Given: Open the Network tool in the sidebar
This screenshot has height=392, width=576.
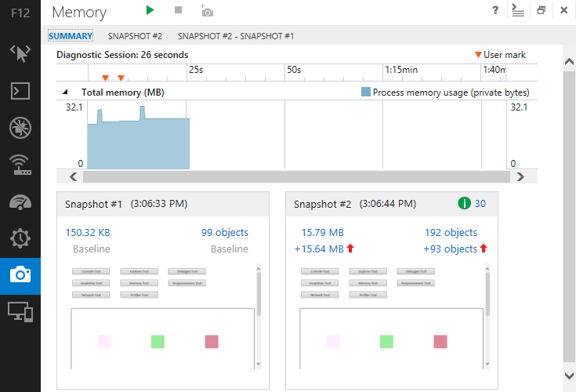Looking at the screenshot, I should [20, 165].
